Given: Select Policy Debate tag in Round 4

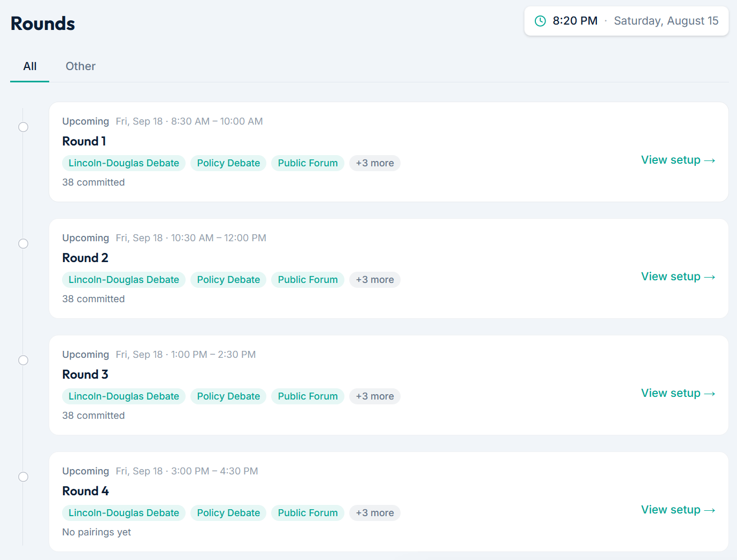Looking at the screenshot, I should (228, 513).
